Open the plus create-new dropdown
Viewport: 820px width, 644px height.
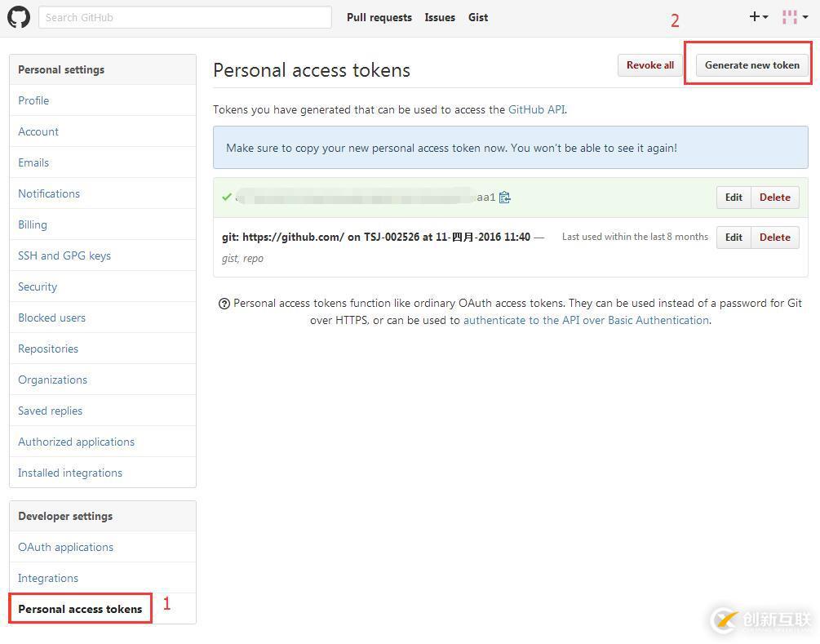point(758,17)
